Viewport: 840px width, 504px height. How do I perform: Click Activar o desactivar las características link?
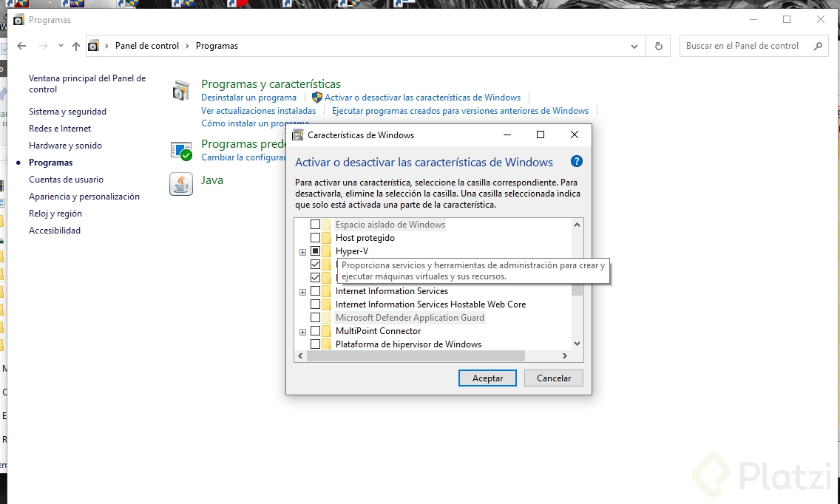coord(423,98)
